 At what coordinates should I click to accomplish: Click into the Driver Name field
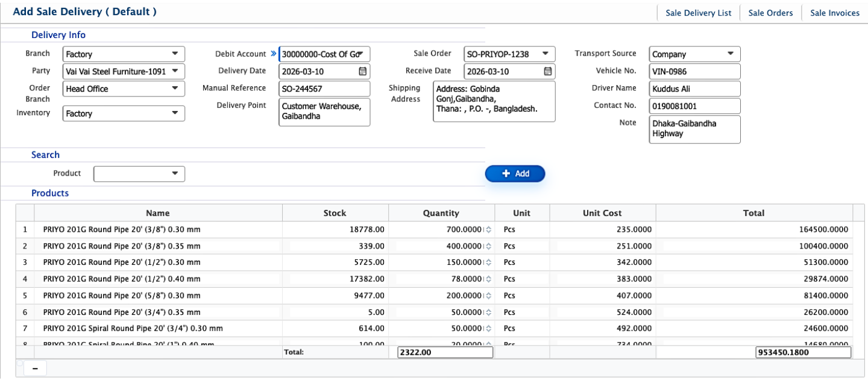694,89
